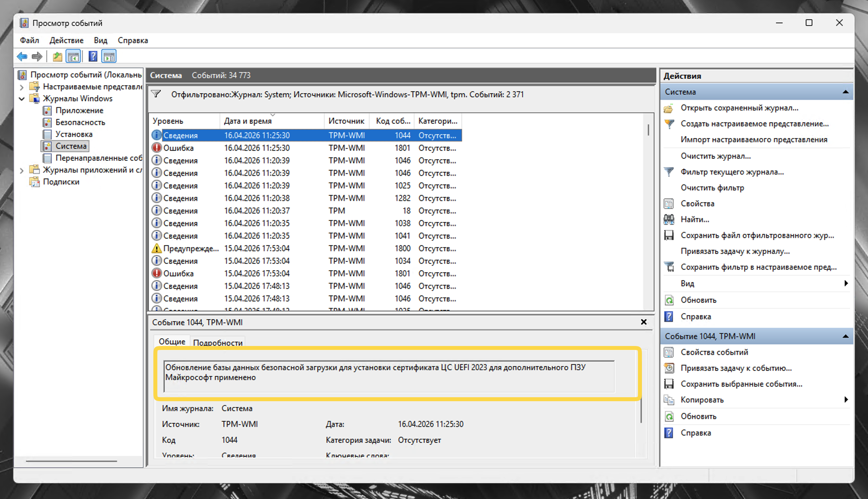
Task: Expand Настраиваемые представления tree node
Action: pyautogui.click(x=21, y=87)
